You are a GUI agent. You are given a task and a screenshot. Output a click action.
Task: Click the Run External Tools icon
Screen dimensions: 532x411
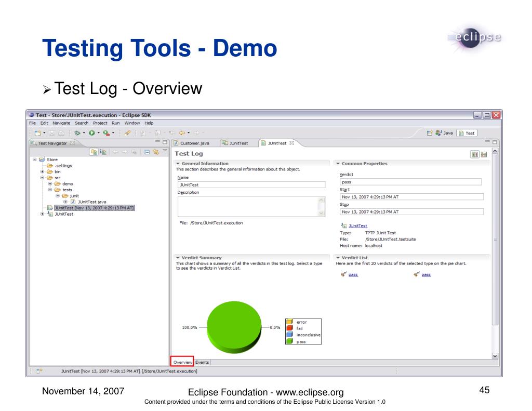107,133
